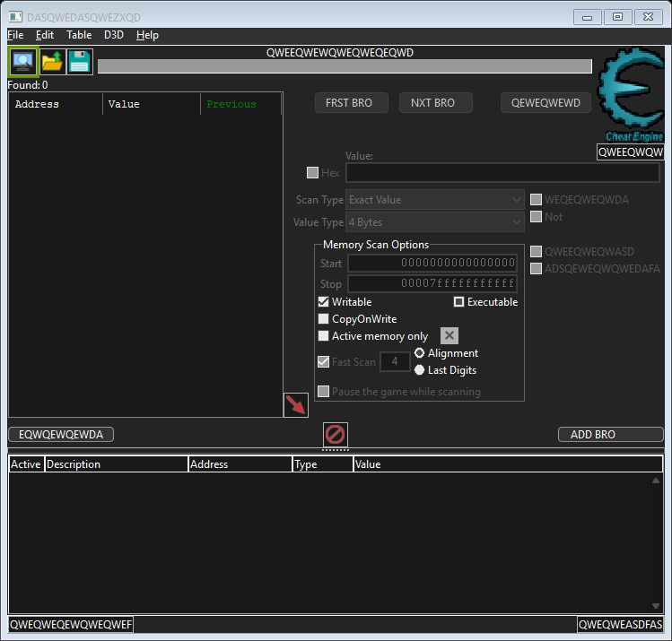Open the Table menu
The height and width of the screenshot is (641, 672).
click(x=79, y=35)
